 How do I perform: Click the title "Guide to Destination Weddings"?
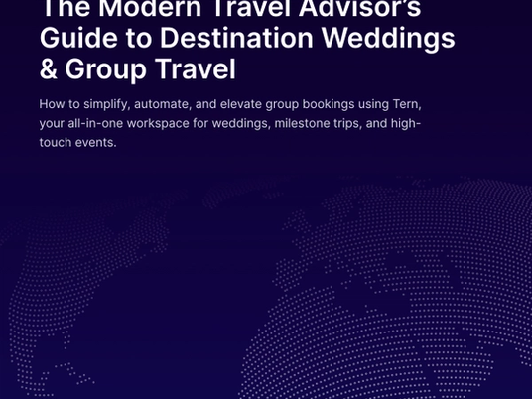tap(247, 38)
